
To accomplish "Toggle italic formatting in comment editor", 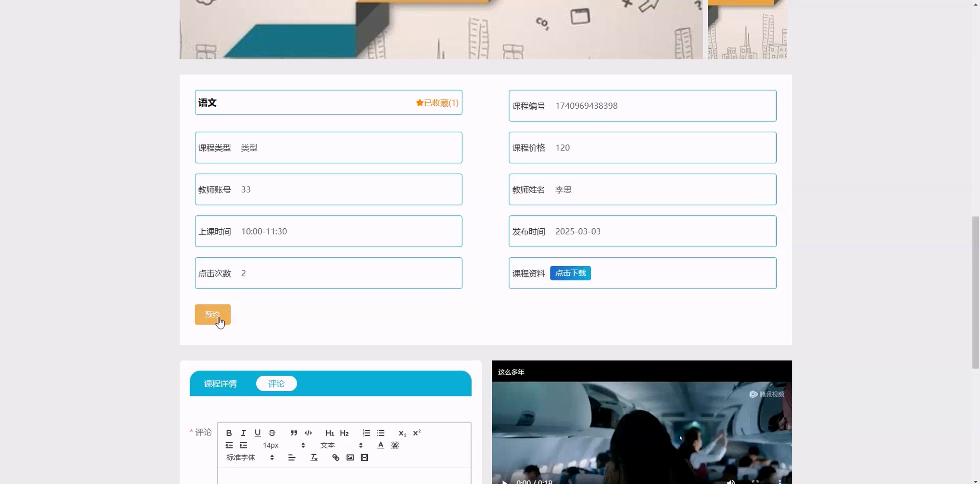I will click(x=243, y=433).
